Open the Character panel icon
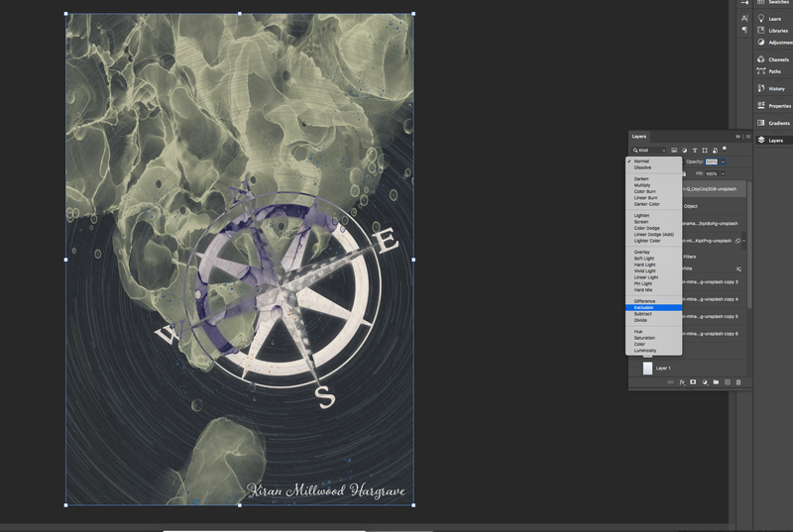 (744, 18)
